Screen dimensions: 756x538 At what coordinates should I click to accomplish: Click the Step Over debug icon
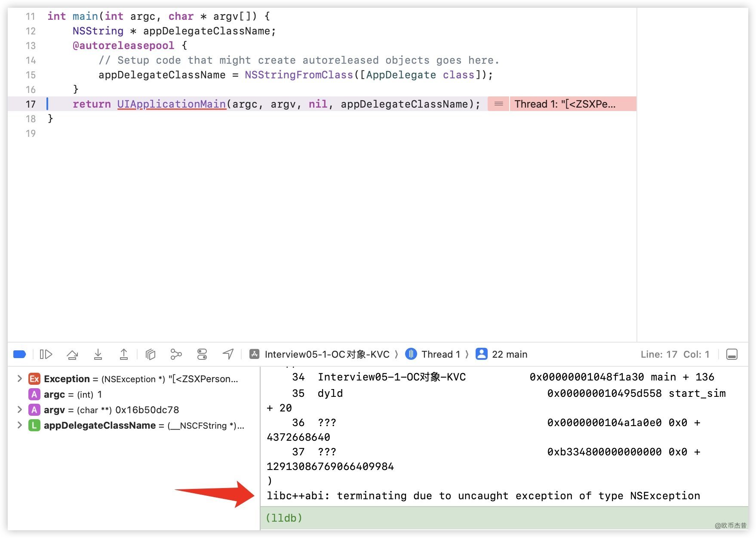coord(72,354)
